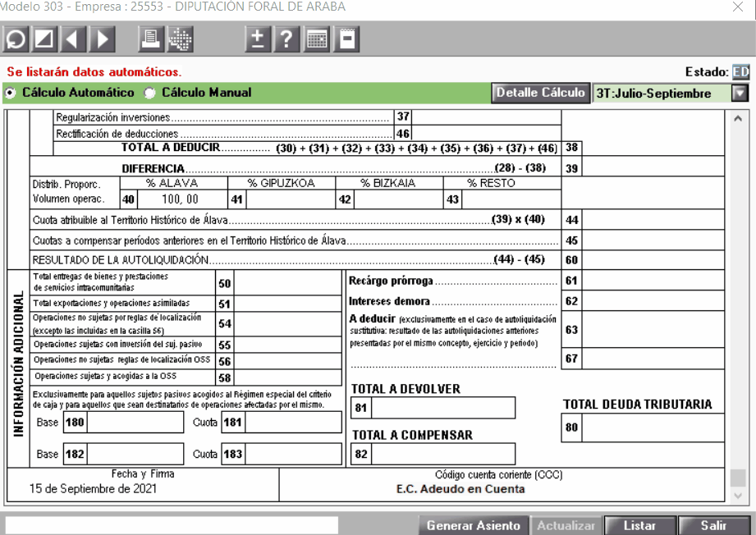Click Generar Asiento button

tap(473, 525)
